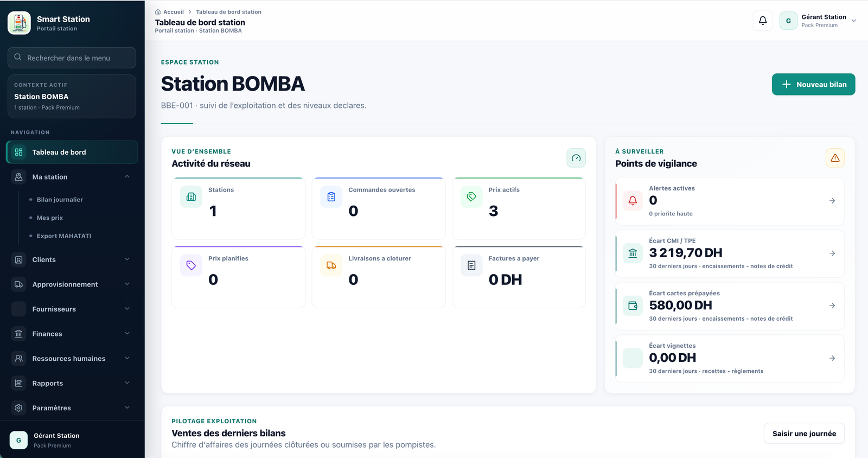Click the Alertes actives bell icon
This screenshot has width=868, height=458.
(633, 201)
